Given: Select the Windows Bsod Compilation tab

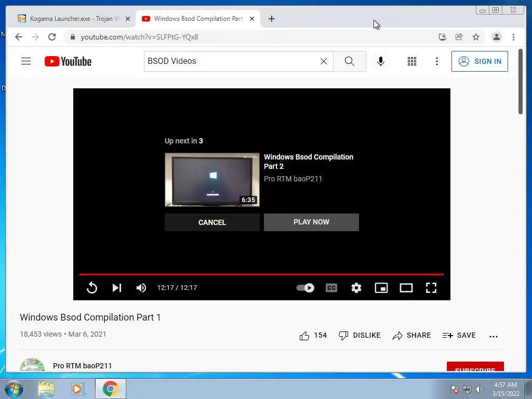Looking at the screenshot, I should 198,19.
